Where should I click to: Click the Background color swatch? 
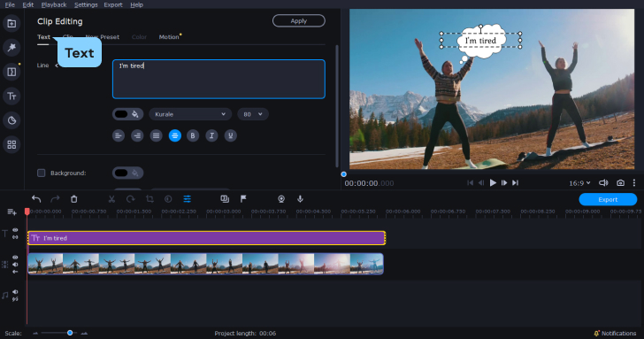[x=121, y=173]
